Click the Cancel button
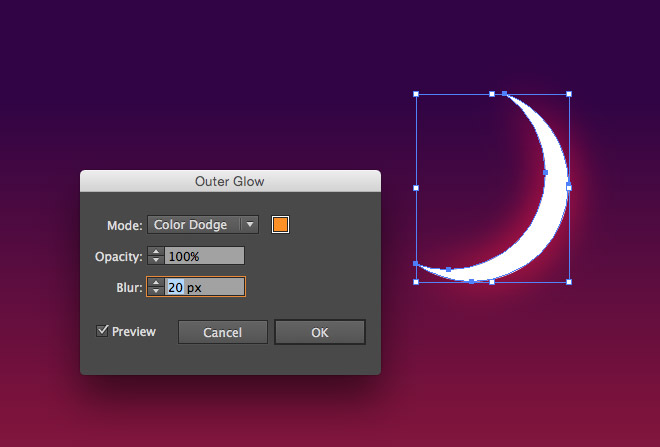 point(223,333)
